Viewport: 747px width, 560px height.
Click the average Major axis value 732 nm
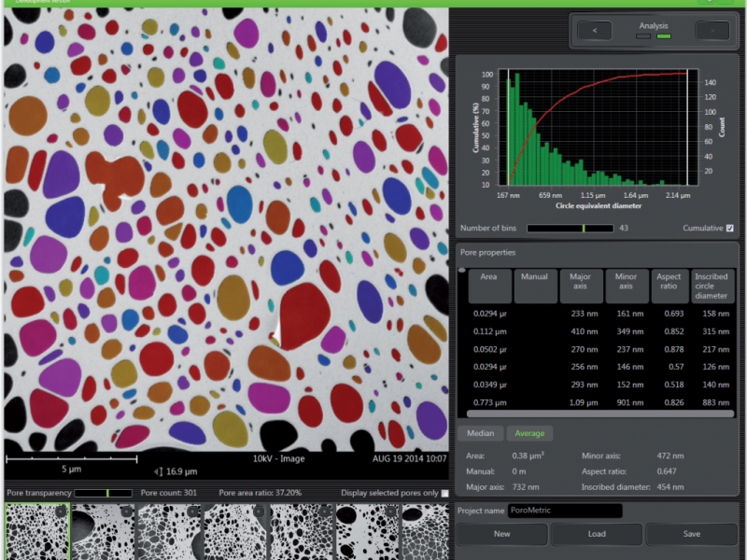pyautogui.click(x=526, y=487)
